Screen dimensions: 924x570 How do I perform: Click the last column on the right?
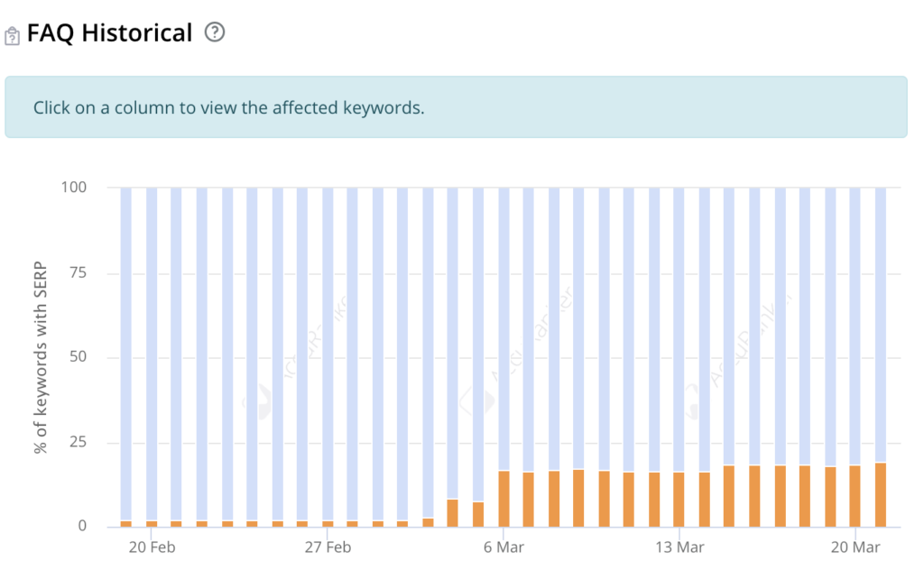point(881,357)
